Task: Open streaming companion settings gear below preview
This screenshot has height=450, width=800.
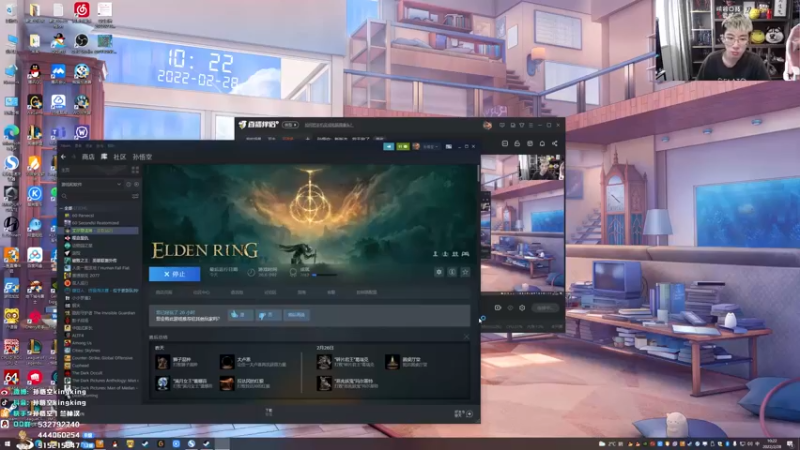Action: pos(522,308)
